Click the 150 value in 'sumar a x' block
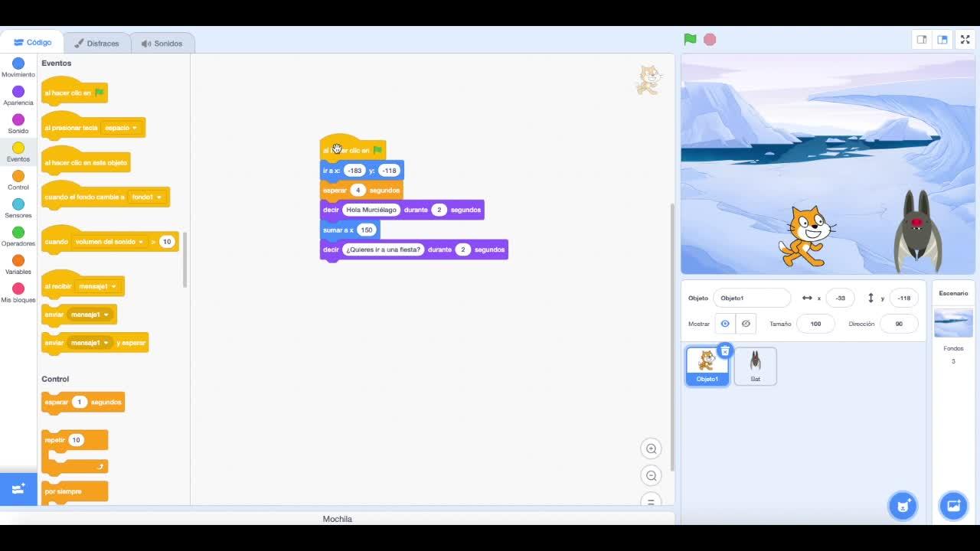 point(367,230)
